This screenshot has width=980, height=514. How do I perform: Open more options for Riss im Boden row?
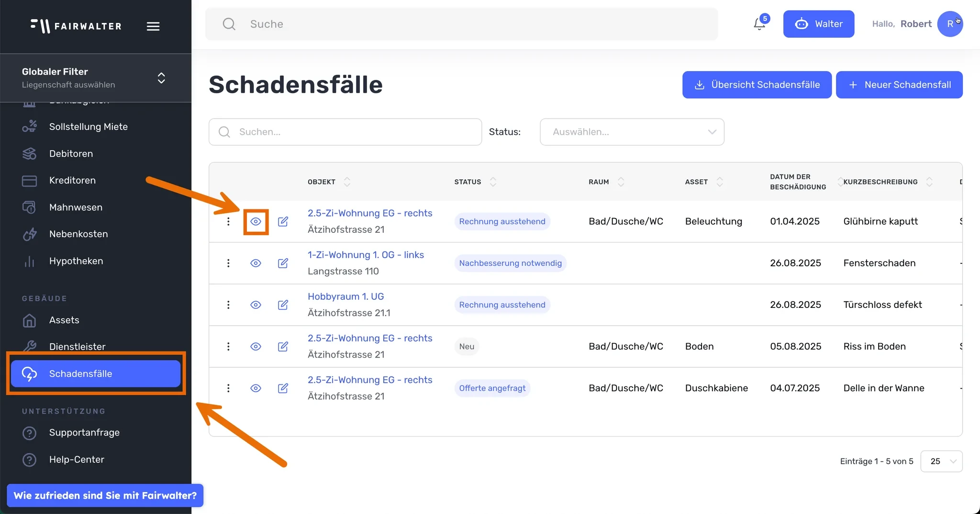tap(228, 346)
